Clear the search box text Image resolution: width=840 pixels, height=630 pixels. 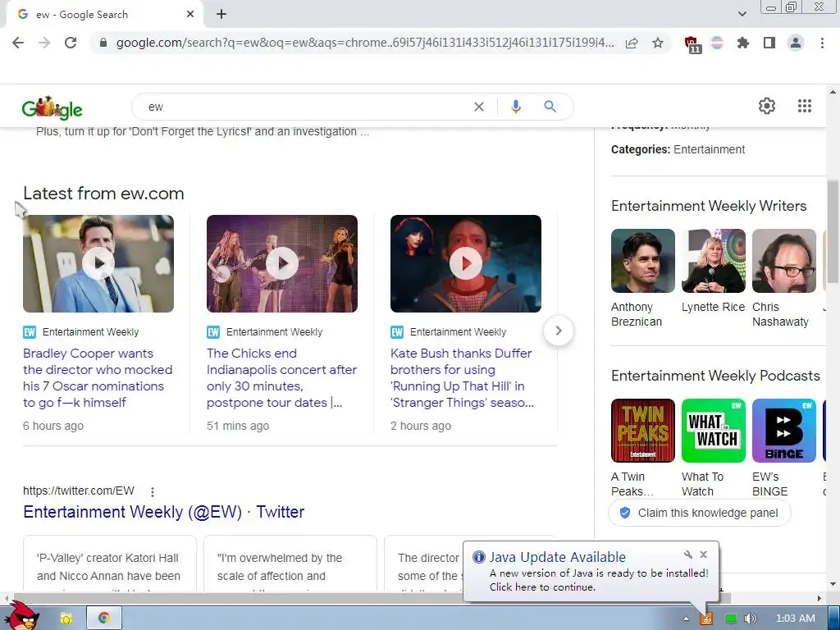click(x=479, y=107)
